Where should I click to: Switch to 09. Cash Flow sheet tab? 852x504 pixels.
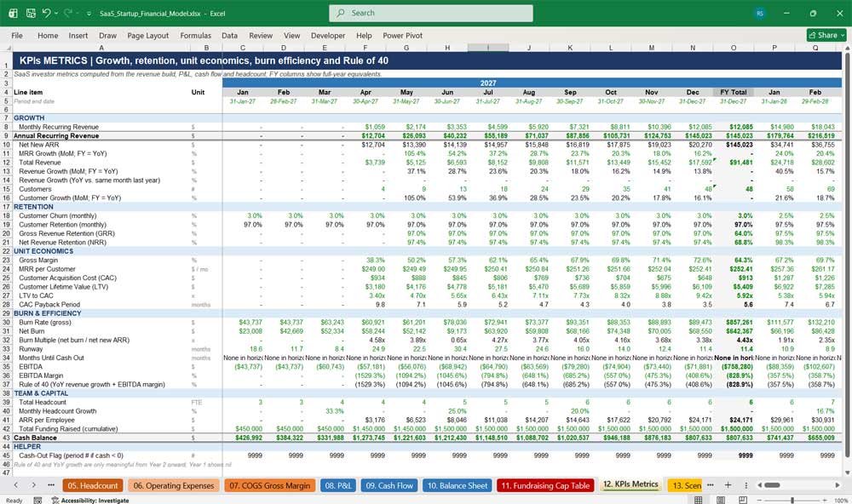click(389, 485)
